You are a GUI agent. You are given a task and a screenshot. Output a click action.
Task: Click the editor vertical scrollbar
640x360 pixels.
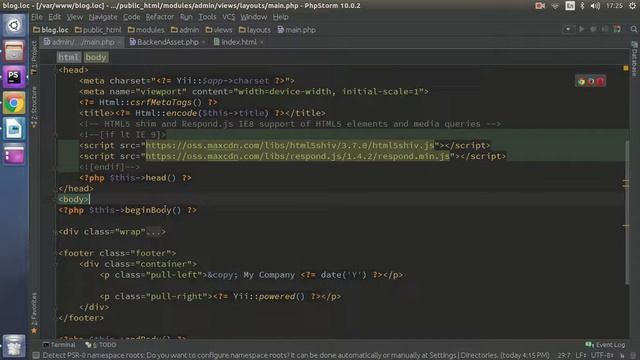pyautogui.click(x=627, y=212)
